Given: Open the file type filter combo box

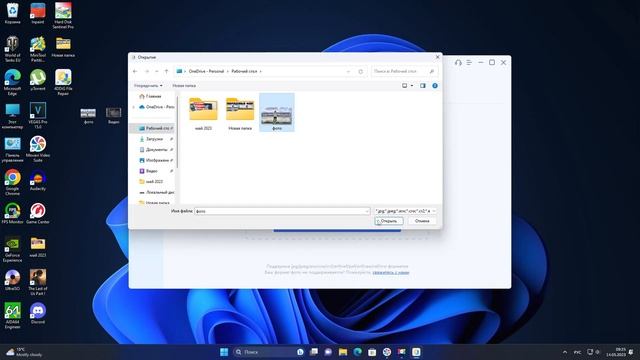Looking at the screenshot, I should 405,211.
